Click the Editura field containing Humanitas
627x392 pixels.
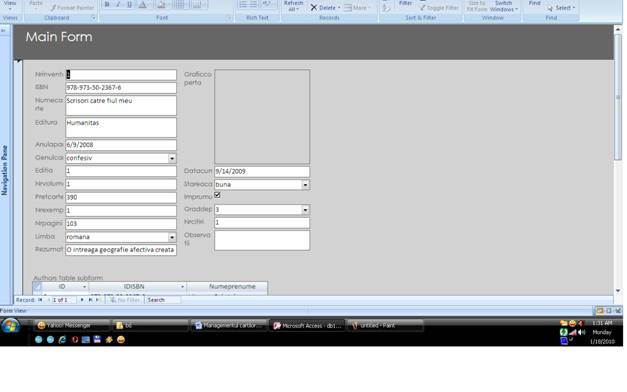pyautogui.click(x=121, y=128)
